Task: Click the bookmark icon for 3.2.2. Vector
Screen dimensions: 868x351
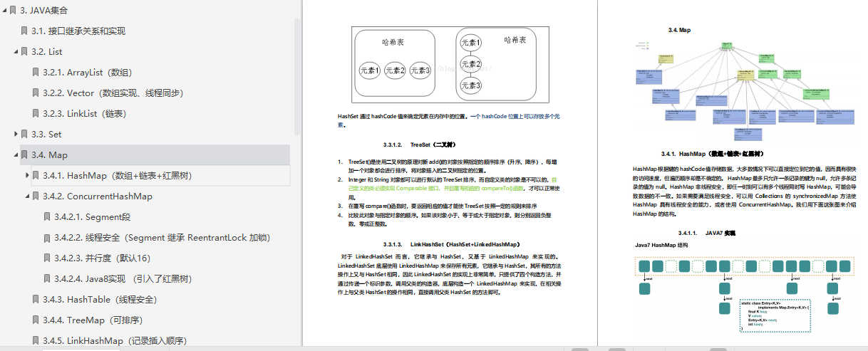Action: point(36,93)
